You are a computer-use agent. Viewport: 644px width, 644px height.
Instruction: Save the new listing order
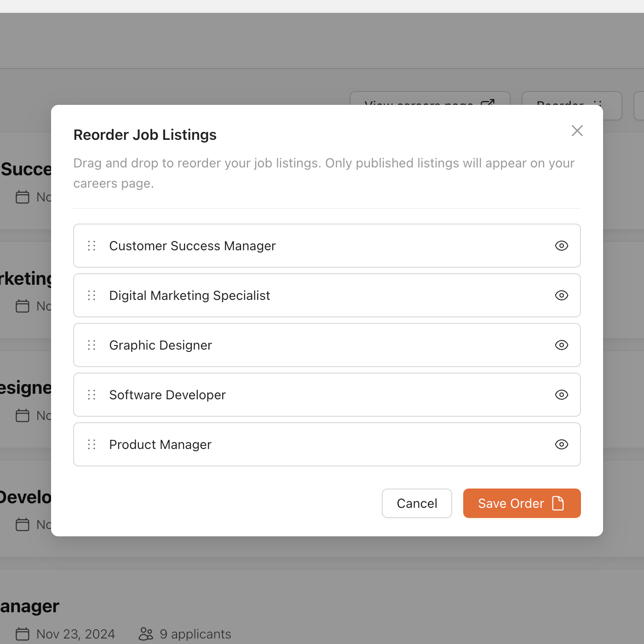point(522,503)
